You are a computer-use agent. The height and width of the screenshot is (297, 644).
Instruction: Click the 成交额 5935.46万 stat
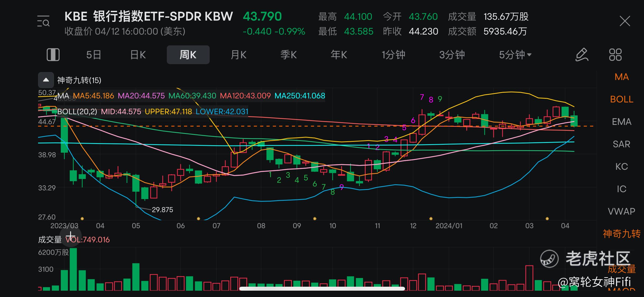(487, 31)
